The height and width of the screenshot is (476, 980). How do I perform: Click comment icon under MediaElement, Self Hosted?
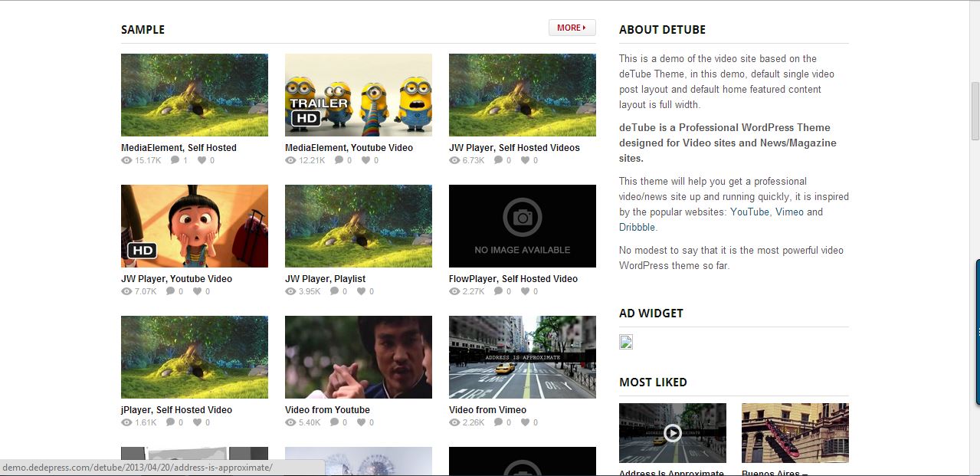pos(175,160)
